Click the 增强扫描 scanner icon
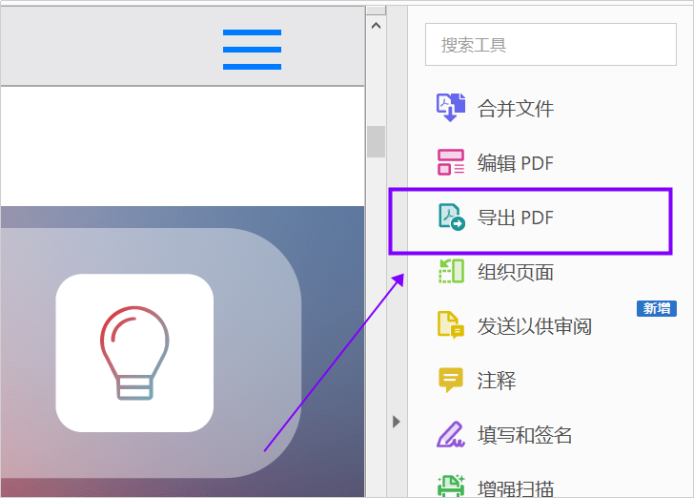This screenshot has width=695, height=499. click(451, 486)
